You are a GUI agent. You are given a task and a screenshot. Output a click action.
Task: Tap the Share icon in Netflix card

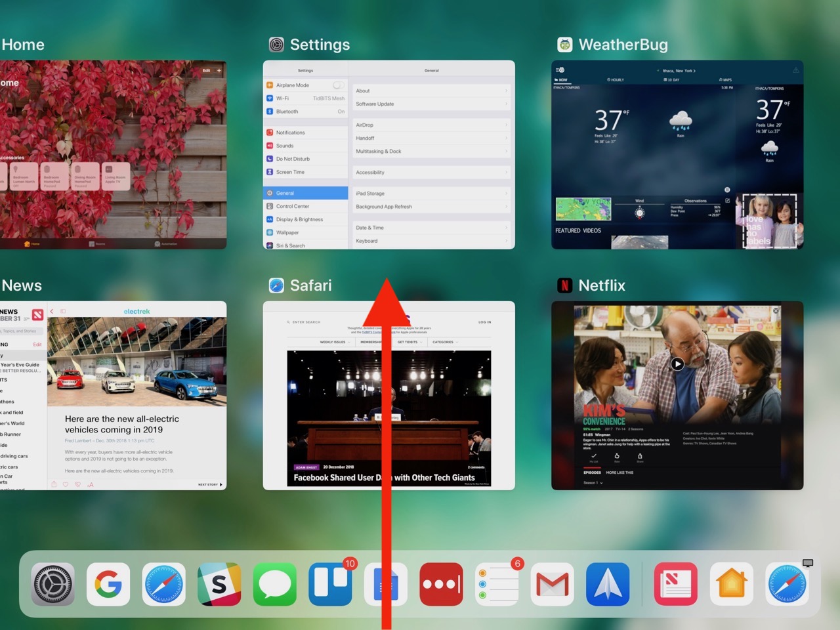point(640,457)
